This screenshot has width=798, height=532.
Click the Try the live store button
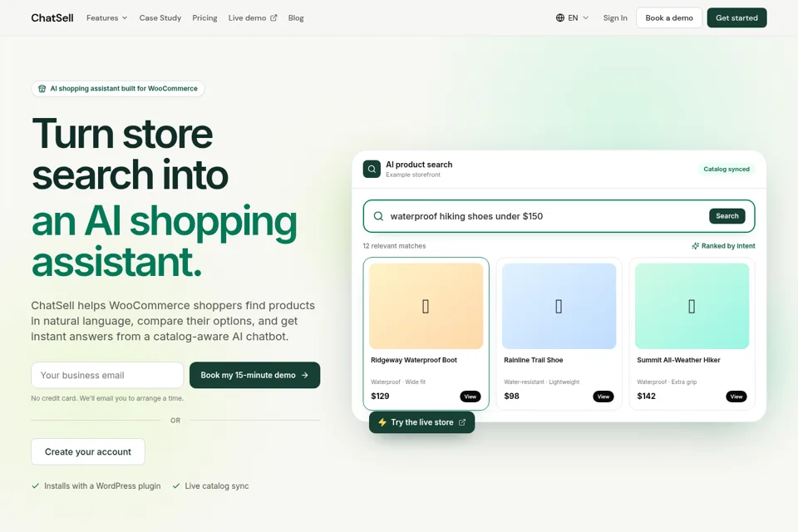coord(422,422)
